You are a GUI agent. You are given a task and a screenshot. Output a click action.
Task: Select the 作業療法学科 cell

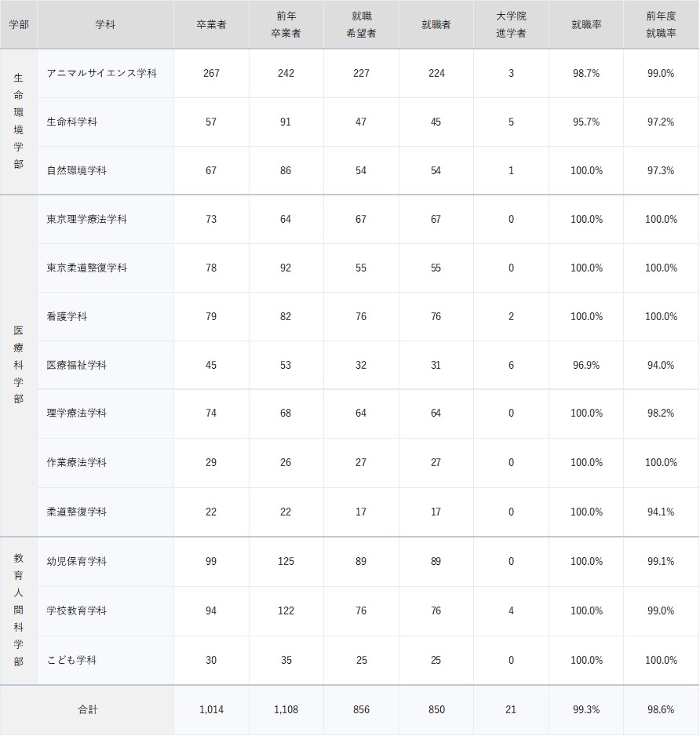(x=76, y=462)
